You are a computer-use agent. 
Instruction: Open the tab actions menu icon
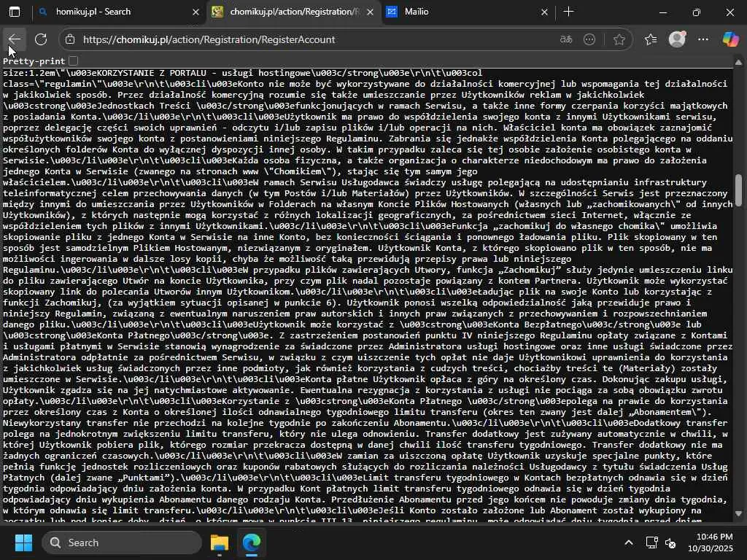[x=15, y=12]
